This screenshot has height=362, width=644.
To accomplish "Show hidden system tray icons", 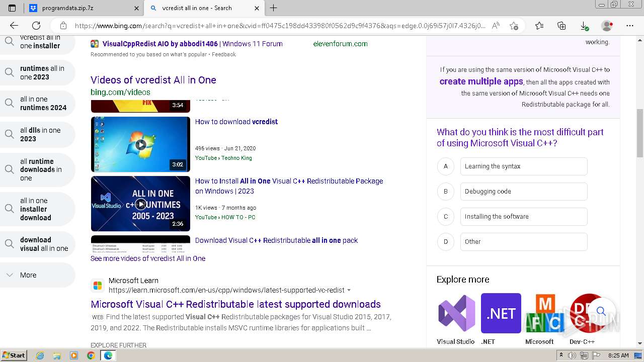I will [x=561, y=355].
